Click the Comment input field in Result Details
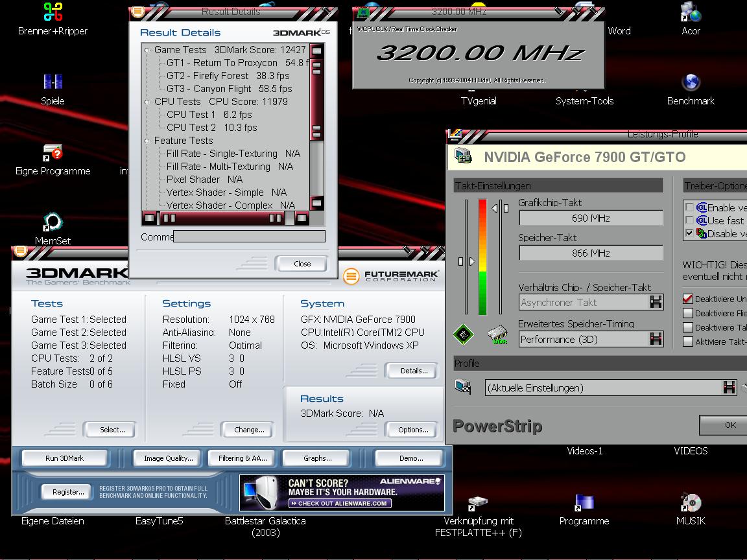The height and width of the screenshot is (560, 747). click(249, 236)
